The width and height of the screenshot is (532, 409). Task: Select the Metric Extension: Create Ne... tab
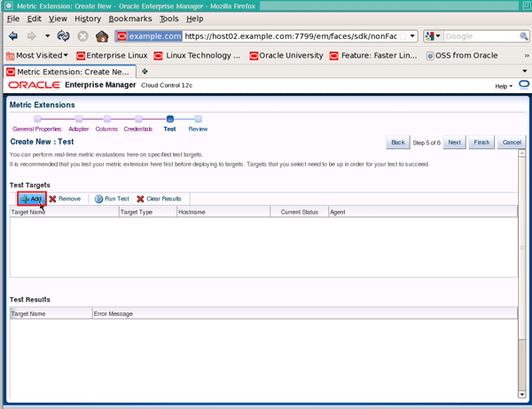pos(70,72)
